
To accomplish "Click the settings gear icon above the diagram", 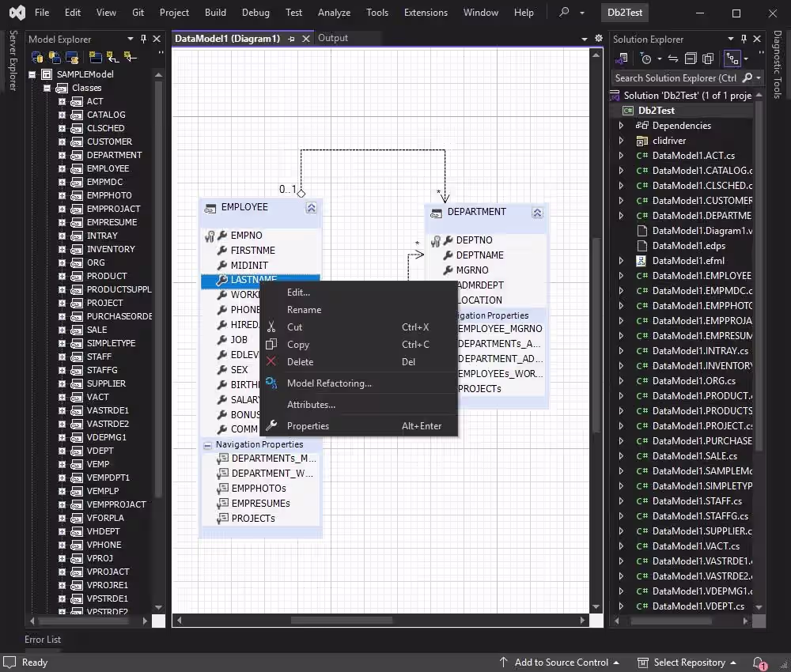I will (599, 38).
